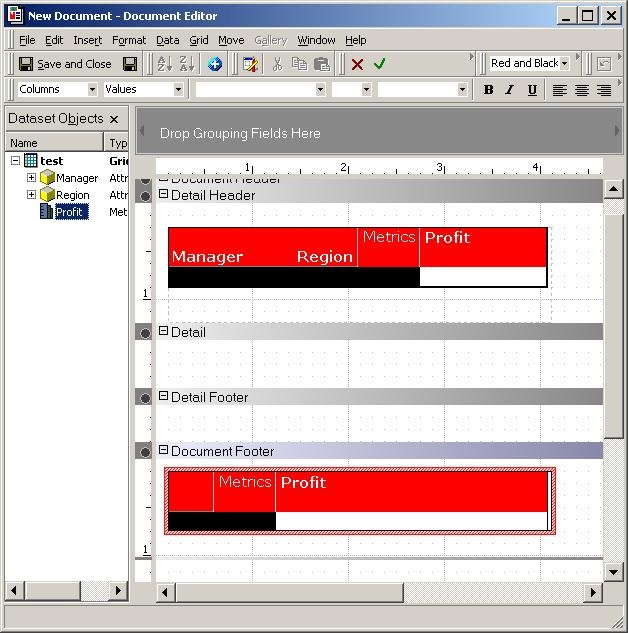Viewport: 628px width, 633px height.
Task: Open the Format menu
Action: pos(129,40)
